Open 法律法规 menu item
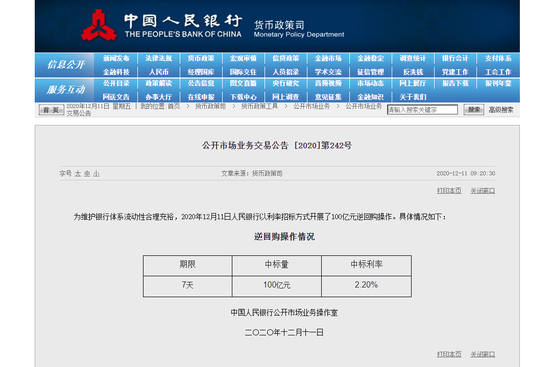550x367 pixels. (159, 58)
